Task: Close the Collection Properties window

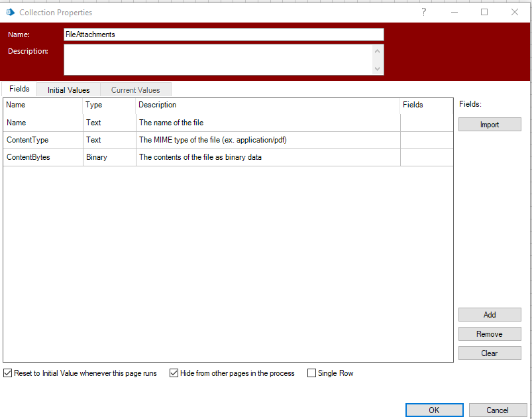Action: [x=515, y=12]
